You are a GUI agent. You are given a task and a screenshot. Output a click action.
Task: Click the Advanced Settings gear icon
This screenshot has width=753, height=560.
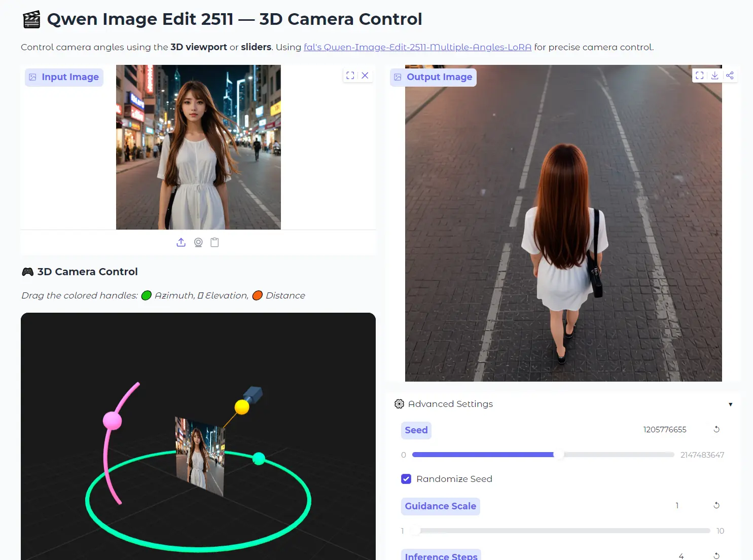point(399,404)
